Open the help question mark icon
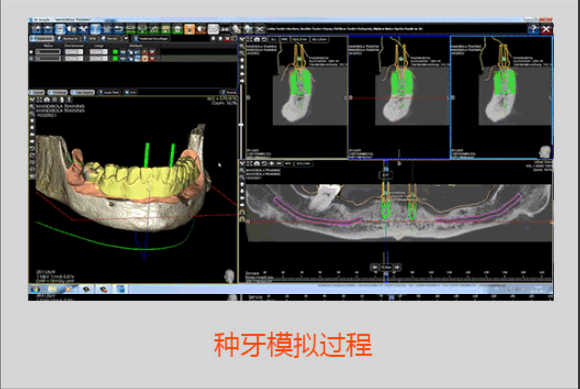Image resolution: width=580 pixels, height=389 pixels. point(534,29)
